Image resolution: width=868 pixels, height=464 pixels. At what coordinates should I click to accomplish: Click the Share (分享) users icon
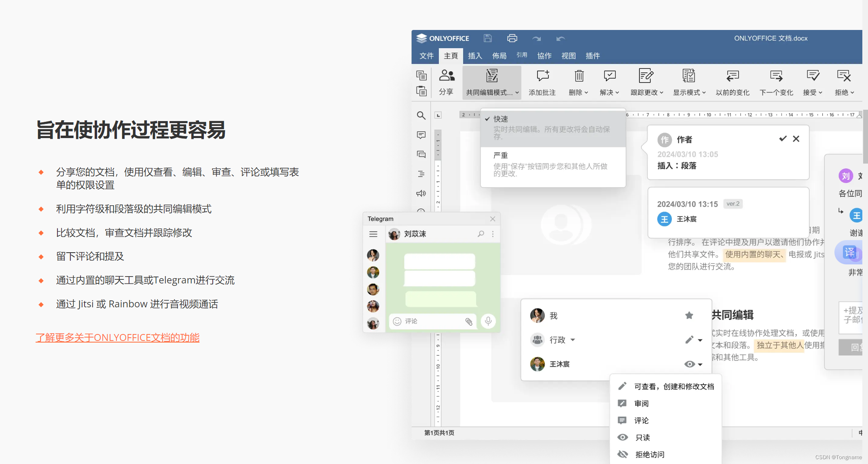[x=447, y=76]
